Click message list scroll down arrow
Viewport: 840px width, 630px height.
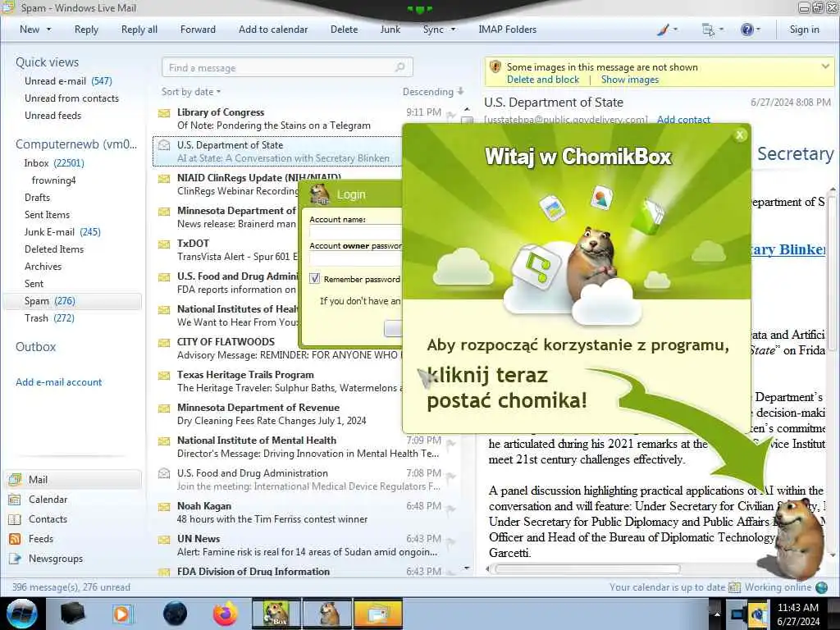pyautogui.click(x=467, y=568)
